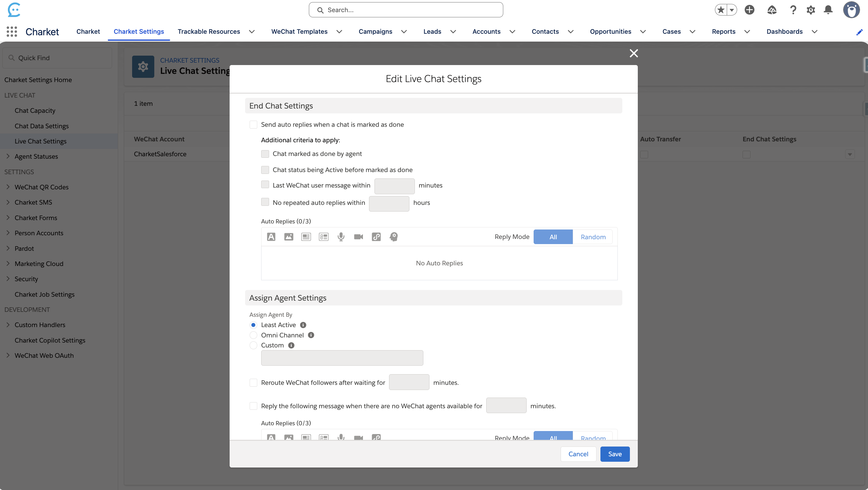Screen dimensions: 868x490
Task: Tick No repeated auto replies within checkbox
Action: coord(265,202)
